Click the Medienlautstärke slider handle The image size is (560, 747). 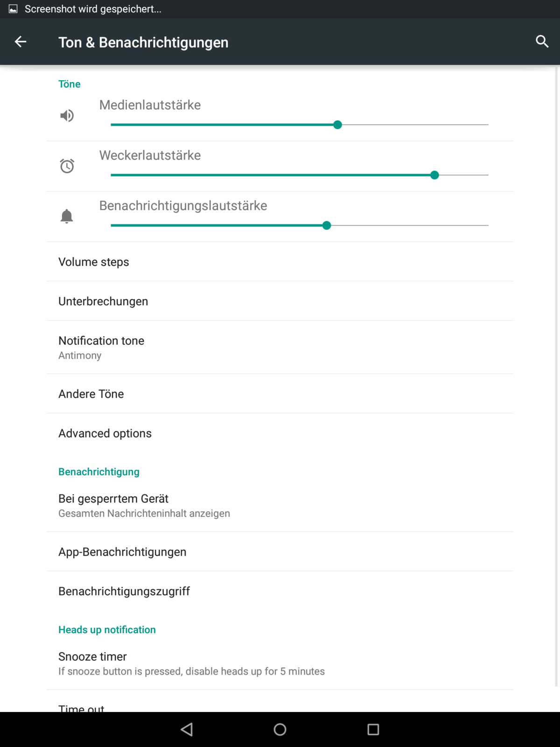tap(337, 125)
